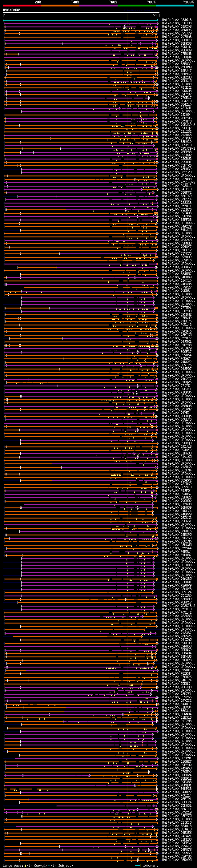Select hit label UniRef100_Q9SBM1
This screenshot has height=868, width=197.
177,162
